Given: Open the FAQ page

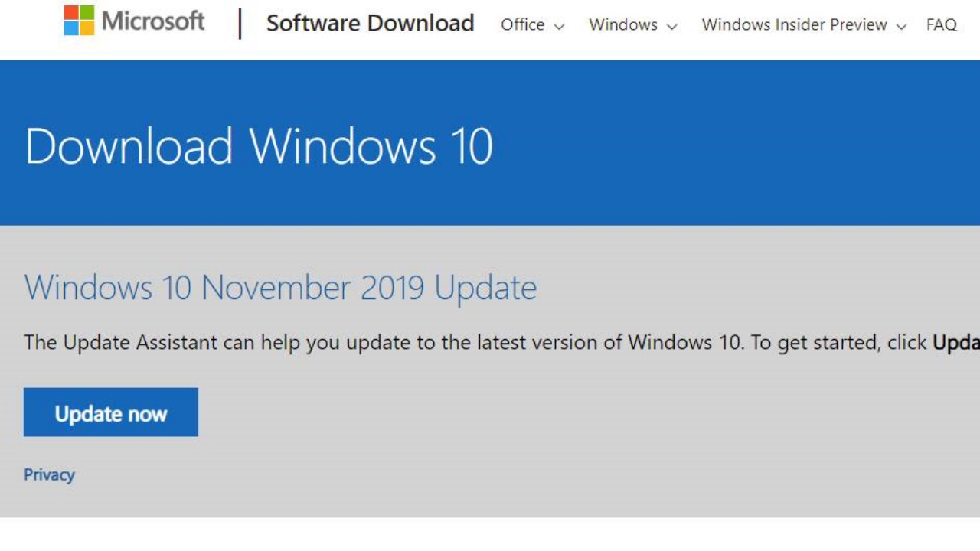Looking at the screenshot, I should click(x=941, y=25).
